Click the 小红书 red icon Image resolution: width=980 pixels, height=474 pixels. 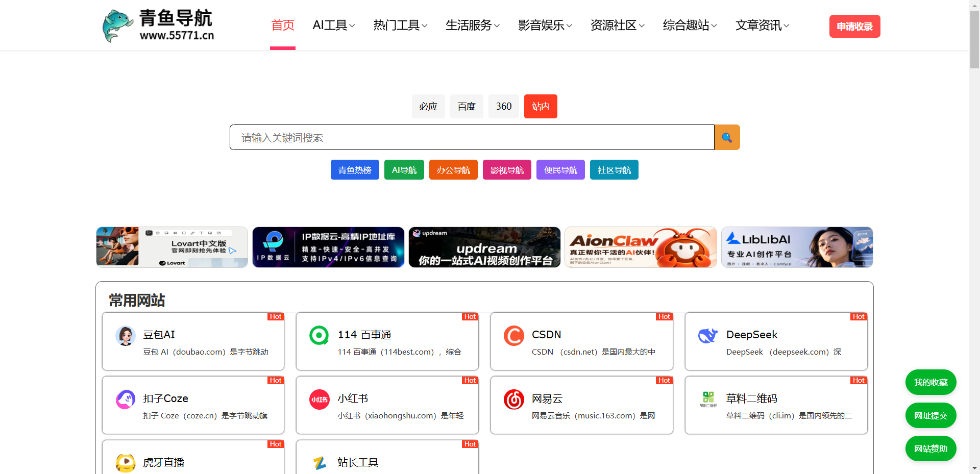point(320,400)
